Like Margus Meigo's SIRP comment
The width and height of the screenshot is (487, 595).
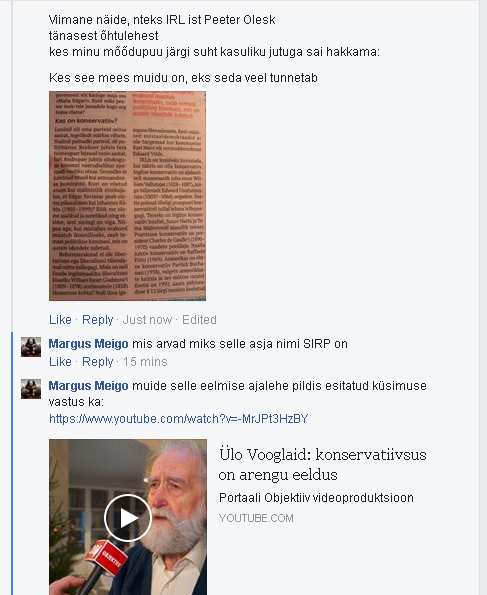pyautogui.click(x=60, y=362)
